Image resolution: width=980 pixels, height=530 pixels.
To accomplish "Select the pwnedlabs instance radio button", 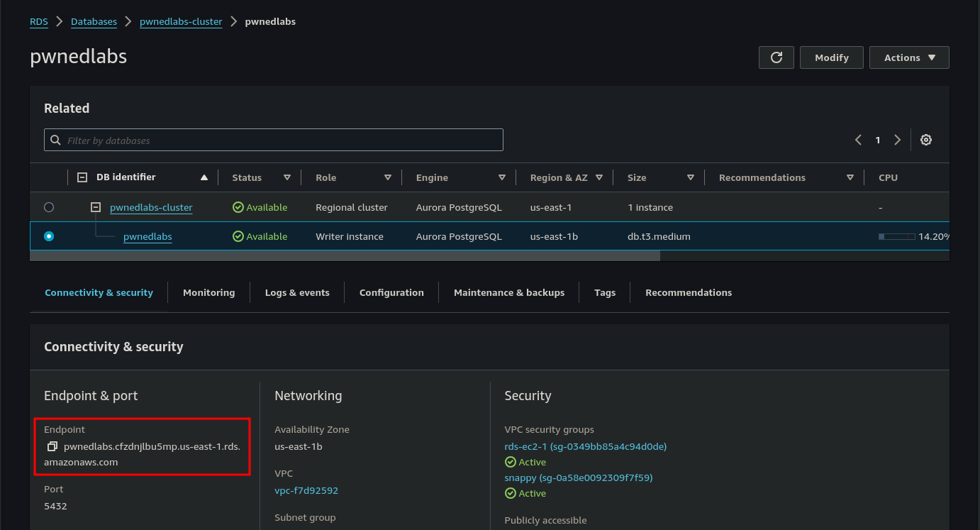I will [49, 236].
